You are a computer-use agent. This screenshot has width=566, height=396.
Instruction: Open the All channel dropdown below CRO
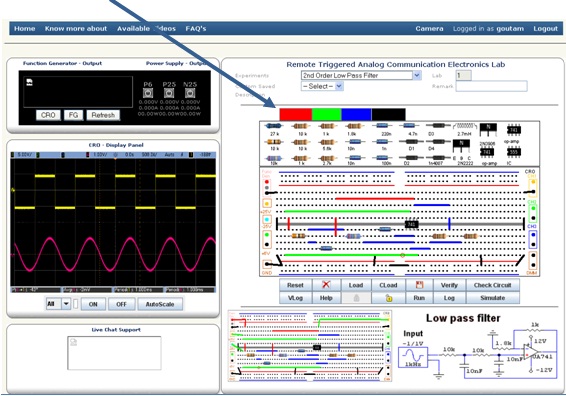pyautogui.click(x=58, y=304)
